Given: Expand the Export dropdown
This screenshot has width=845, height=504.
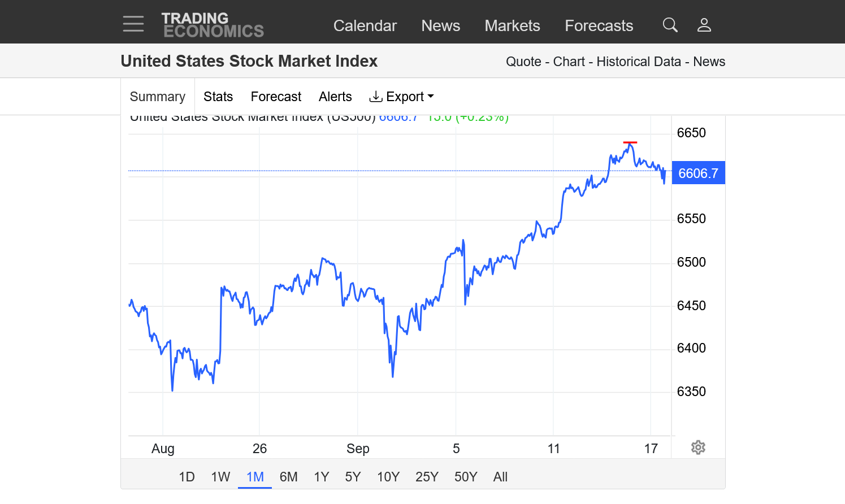Looking at the screenshot, I should pos(401,97).
